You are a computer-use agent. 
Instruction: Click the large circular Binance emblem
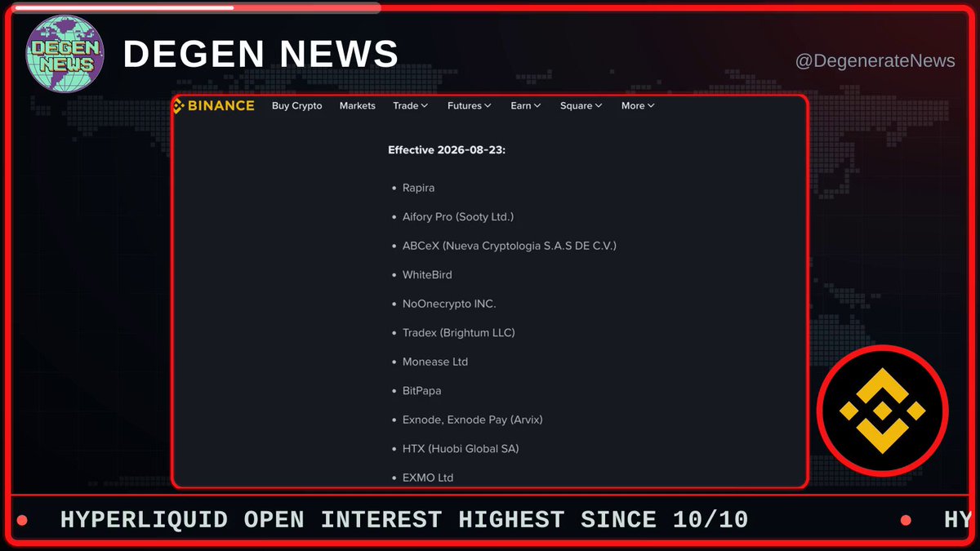pos(883,411)
